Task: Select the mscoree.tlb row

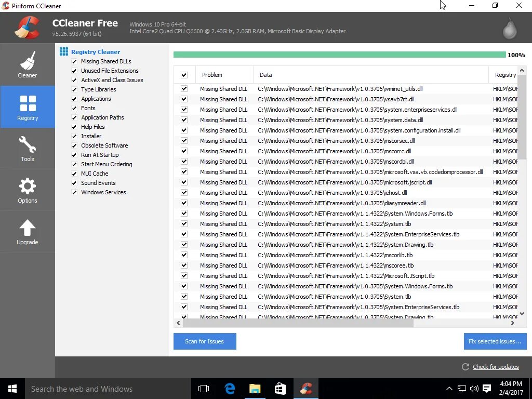Action: coord(345,265)
